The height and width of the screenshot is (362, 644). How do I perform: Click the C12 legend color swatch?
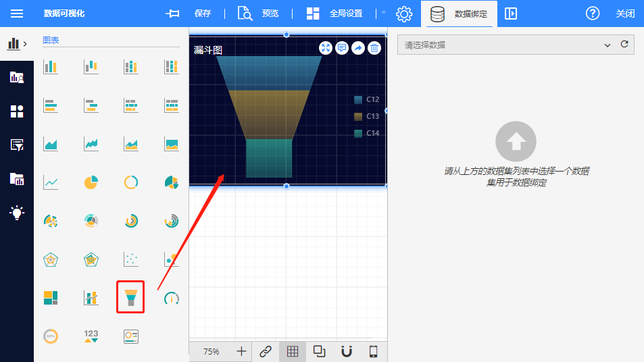[x=358, y=99]
